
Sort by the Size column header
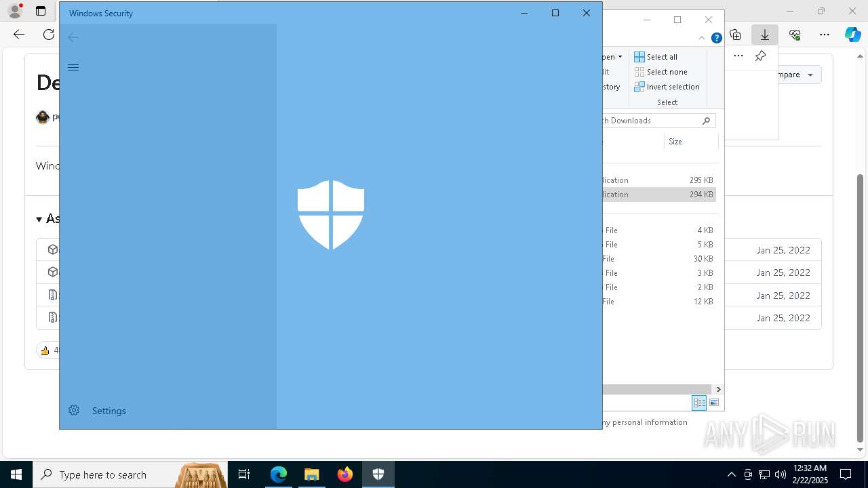(690, 142)
